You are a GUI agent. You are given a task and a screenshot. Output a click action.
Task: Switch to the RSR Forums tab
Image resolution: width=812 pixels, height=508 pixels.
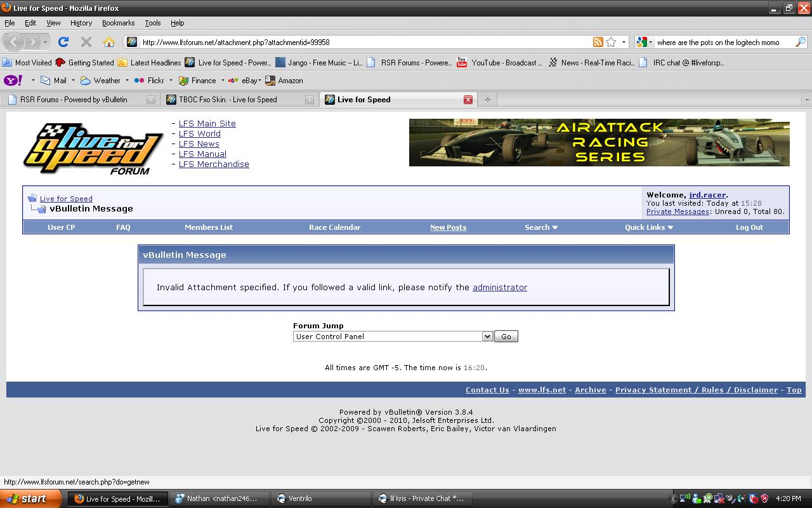point(81,100)
